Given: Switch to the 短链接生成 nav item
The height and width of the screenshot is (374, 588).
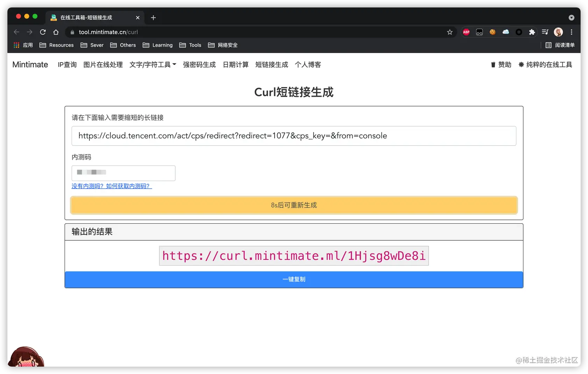Looking at the screenshot, I should (x=271, y=64).
